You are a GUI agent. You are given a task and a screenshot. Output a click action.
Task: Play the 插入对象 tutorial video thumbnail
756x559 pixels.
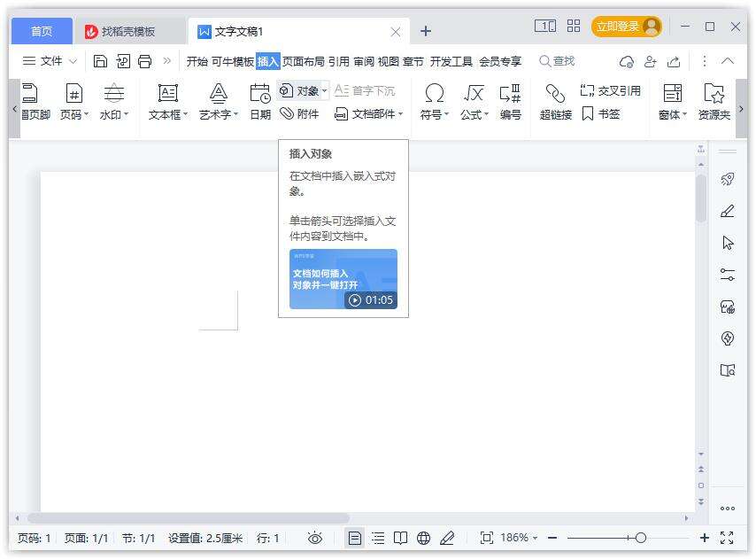point(343,279)
